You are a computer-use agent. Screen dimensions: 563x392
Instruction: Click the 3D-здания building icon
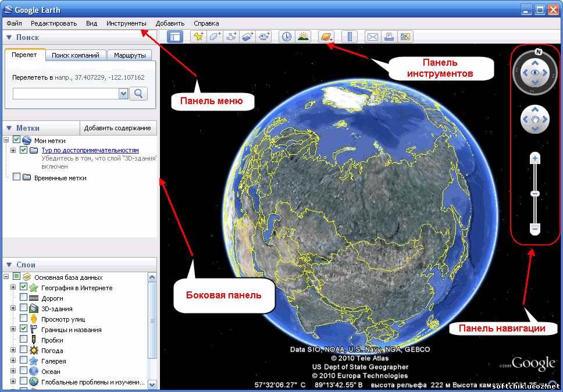pyautogui.click(x=33, y=308)
